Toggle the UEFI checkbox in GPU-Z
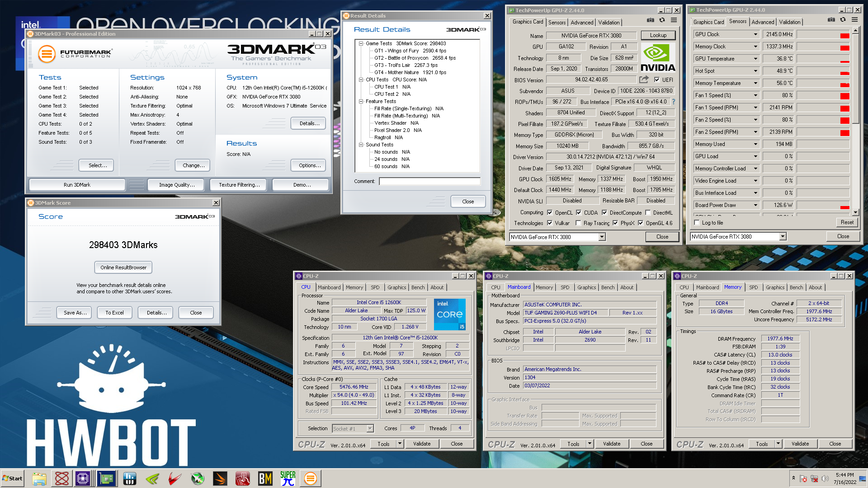 (x=657, y=80)
